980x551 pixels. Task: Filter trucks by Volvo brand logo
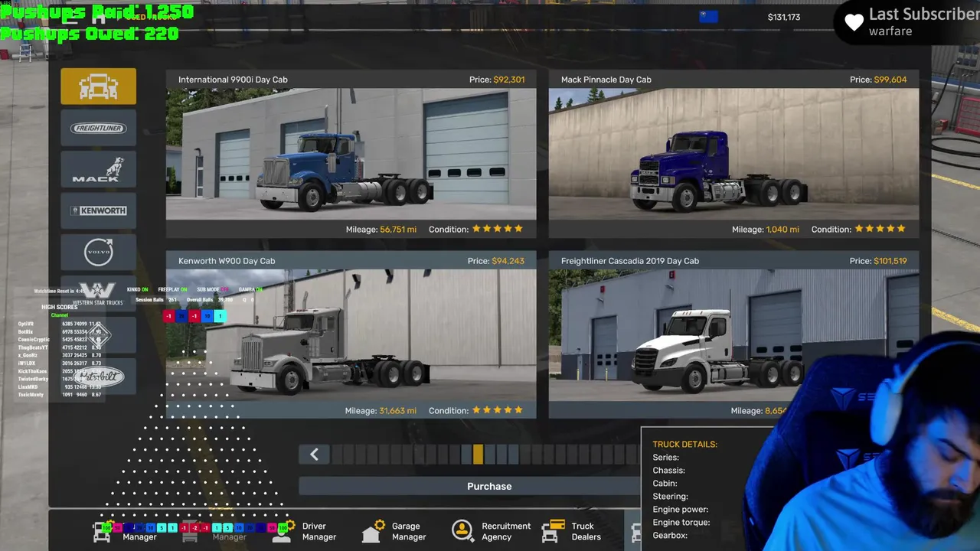[98, 252]
